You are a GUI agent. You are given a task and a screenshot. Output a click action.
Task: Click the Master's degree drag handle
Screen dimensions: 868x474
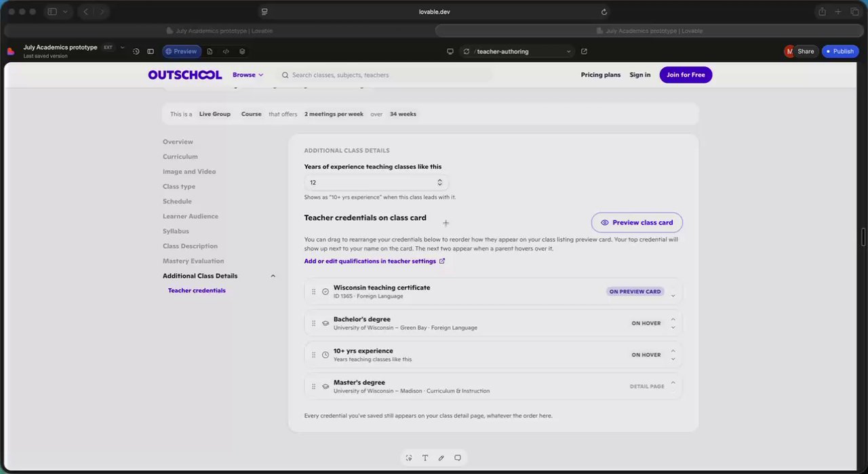(x=313, y=387)
